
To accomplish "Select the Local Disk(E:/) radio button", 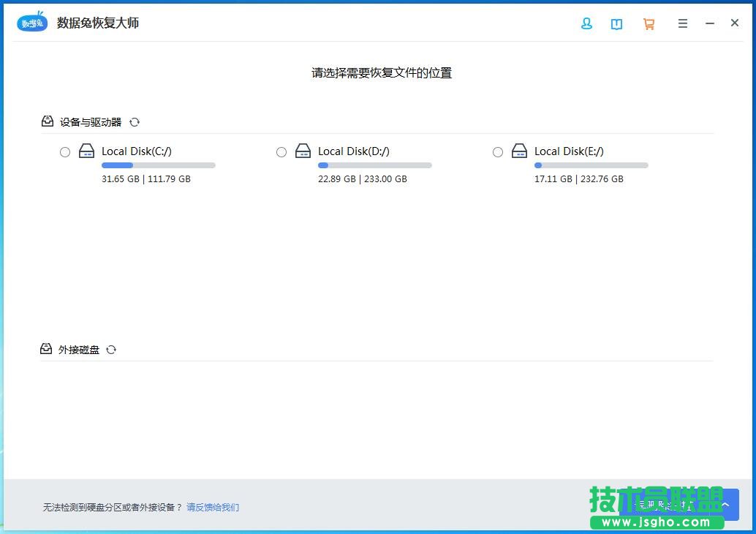I will click(x=498, y=151).
